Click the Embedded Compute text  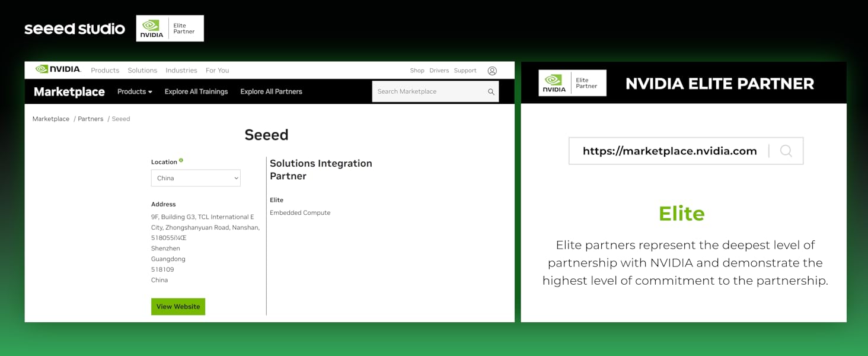click(300, 212)
